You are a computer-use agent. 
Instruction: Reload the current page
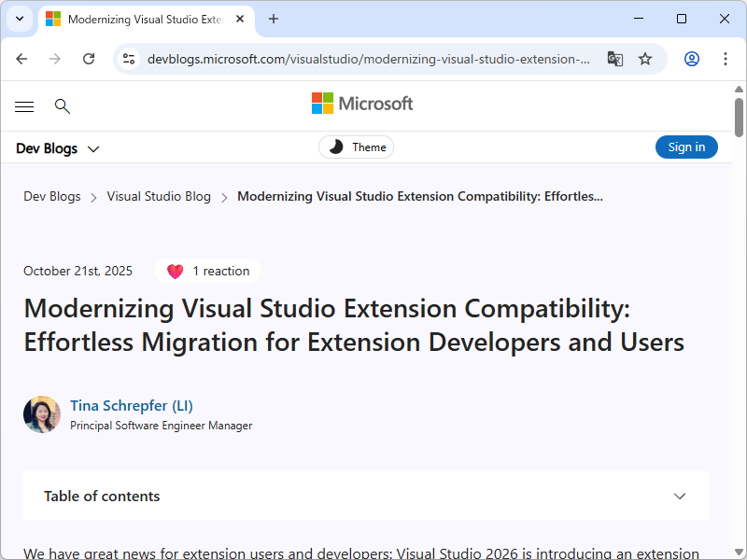pyautogui.click(x=89, y=58)
